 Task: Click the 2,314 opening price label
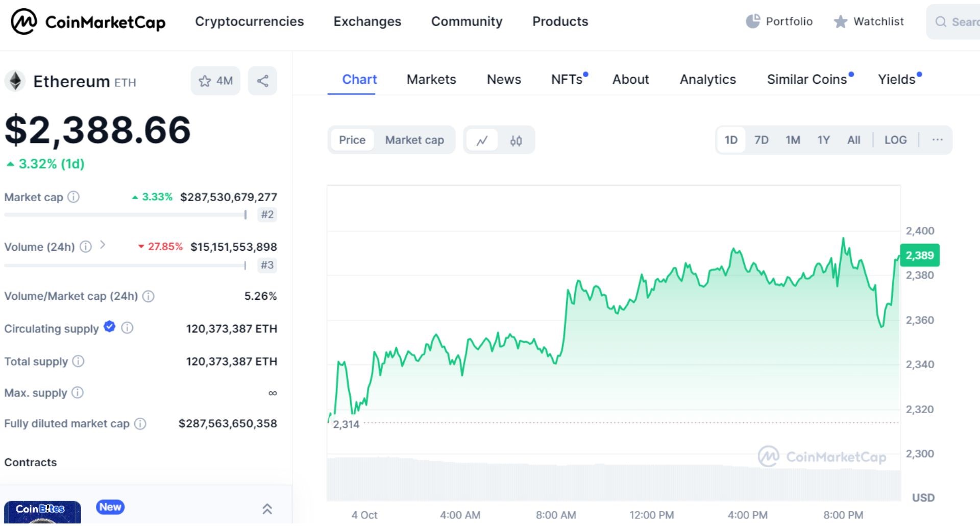pos(346,424)
